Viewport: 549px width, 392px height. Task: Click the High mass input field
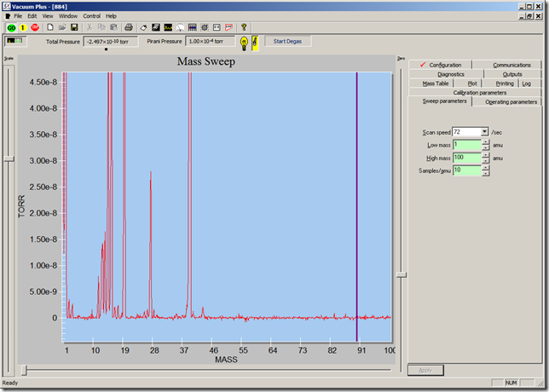click(467, 158)
